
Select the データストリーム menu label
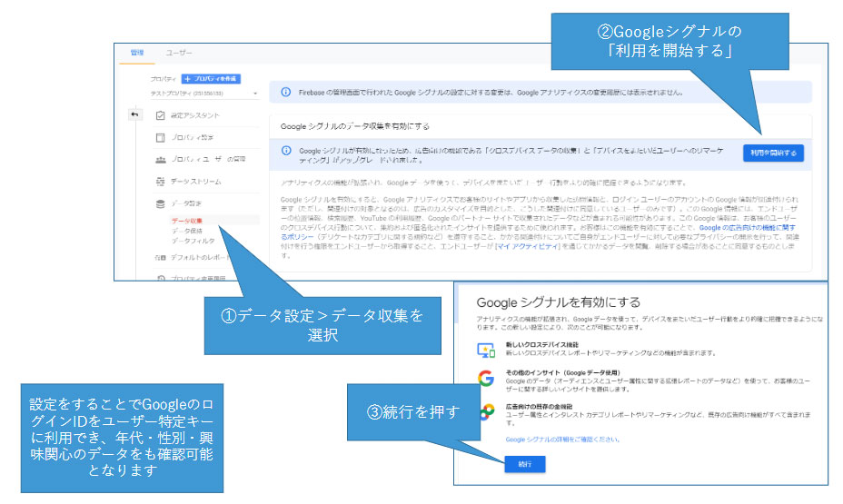tap(195, 182)
